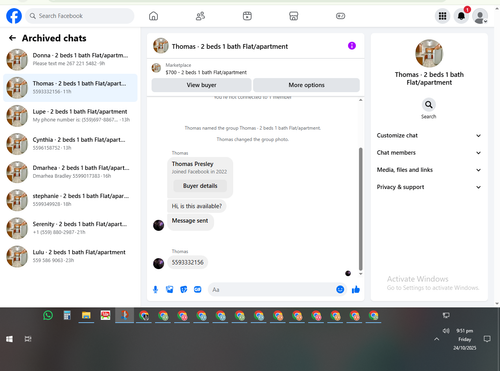Open Buyer details for Thomas Presley
The width and height of the screenshot is (500, 371).
coord(200,186)
